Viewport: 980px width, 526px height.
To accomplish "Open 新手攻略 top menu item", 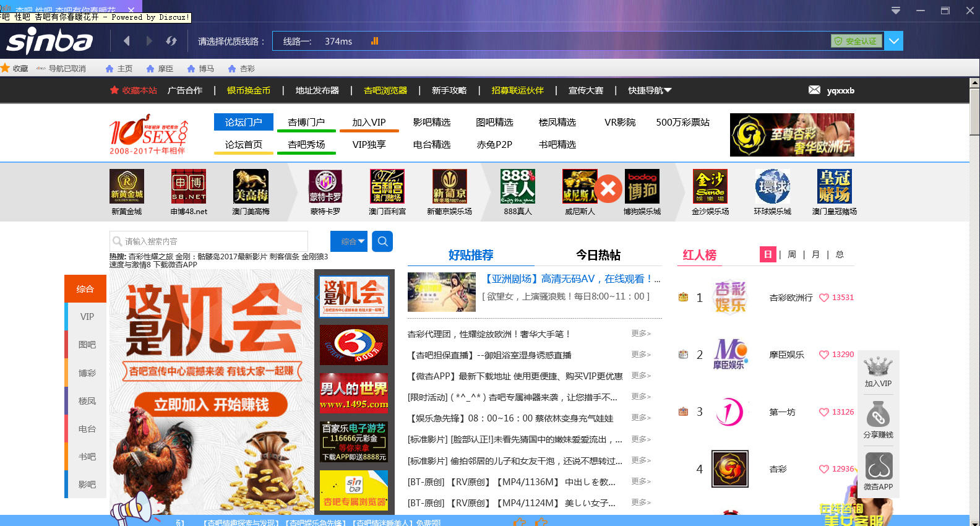I will pos(449,90).
